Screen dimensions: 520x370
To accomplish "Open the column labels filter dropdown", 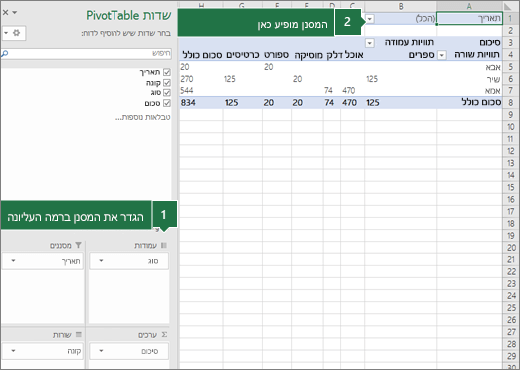I will pyautogui.click(x=370, y=43).
